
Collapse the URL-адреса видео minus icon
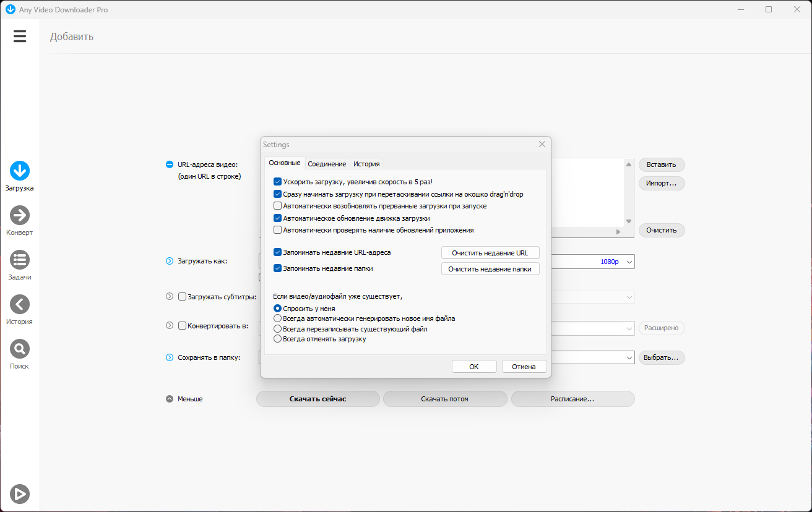(170, 164)
